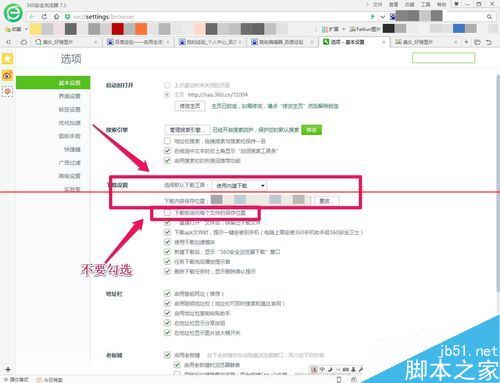Expand the 扩展 dropdown arrow
Screen dimensions: 500x383
344,29
